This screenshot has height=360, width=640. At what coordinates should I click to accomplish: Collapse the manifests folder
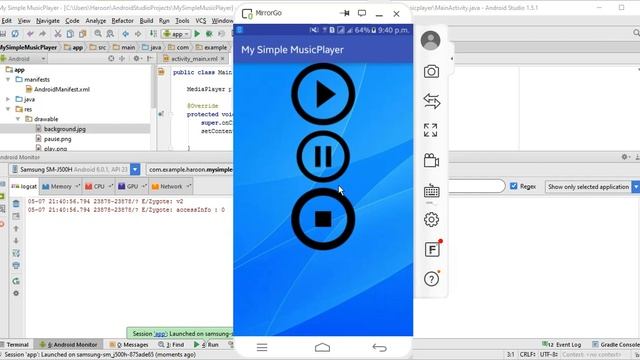pos(8,80)
